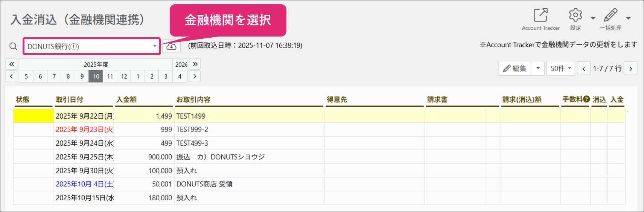Select the TEST999-2 transaction row
This screenshot has width=644, height=212.
(x=319, y=130)
